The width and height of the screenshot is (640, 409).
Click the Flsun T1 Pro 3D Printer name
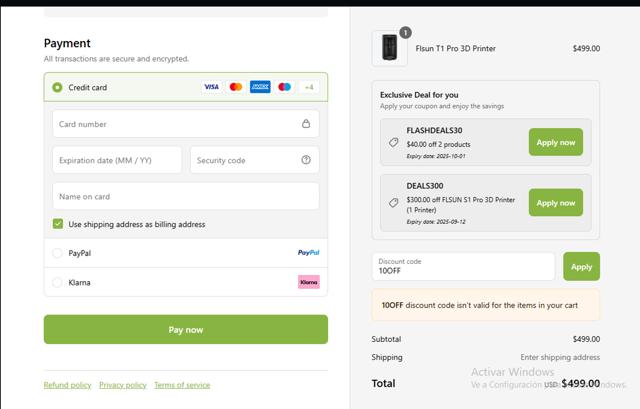tap(456, 48)
